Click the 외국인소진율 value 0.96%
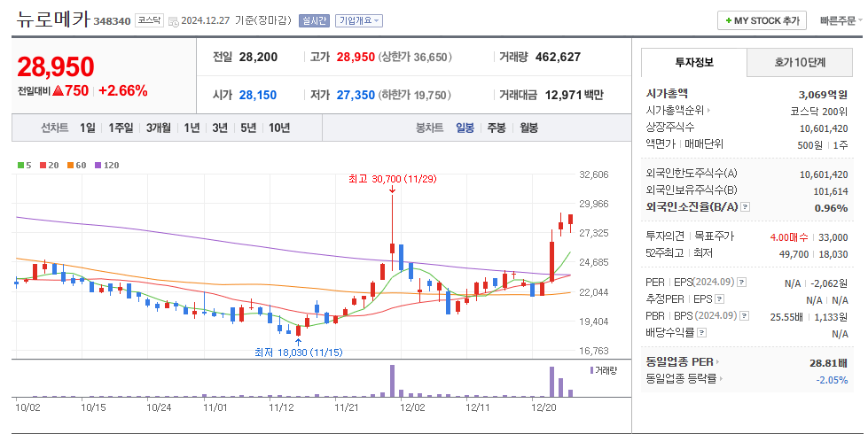Viewport: 868px width, 434px height. (x=832, y=208)
